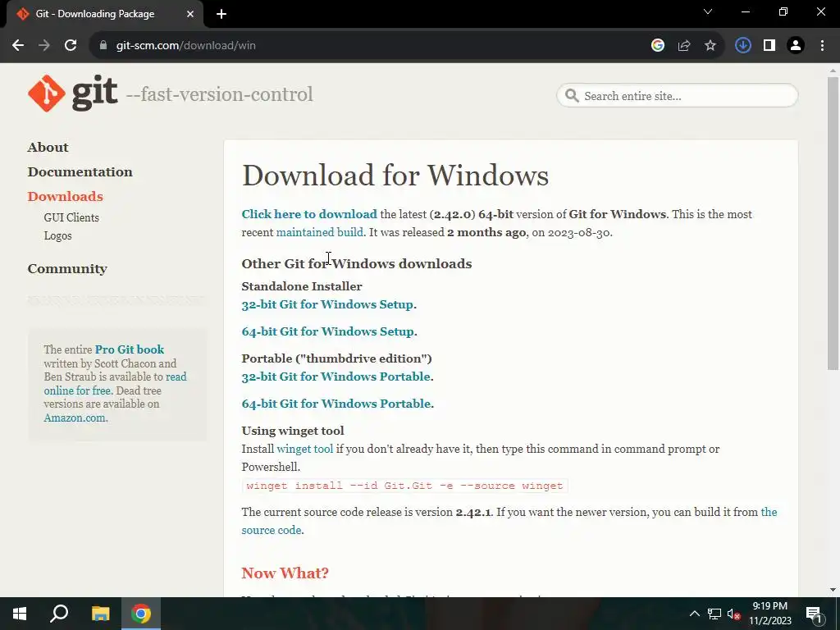Open the Windows Start menu

(20, 614)
